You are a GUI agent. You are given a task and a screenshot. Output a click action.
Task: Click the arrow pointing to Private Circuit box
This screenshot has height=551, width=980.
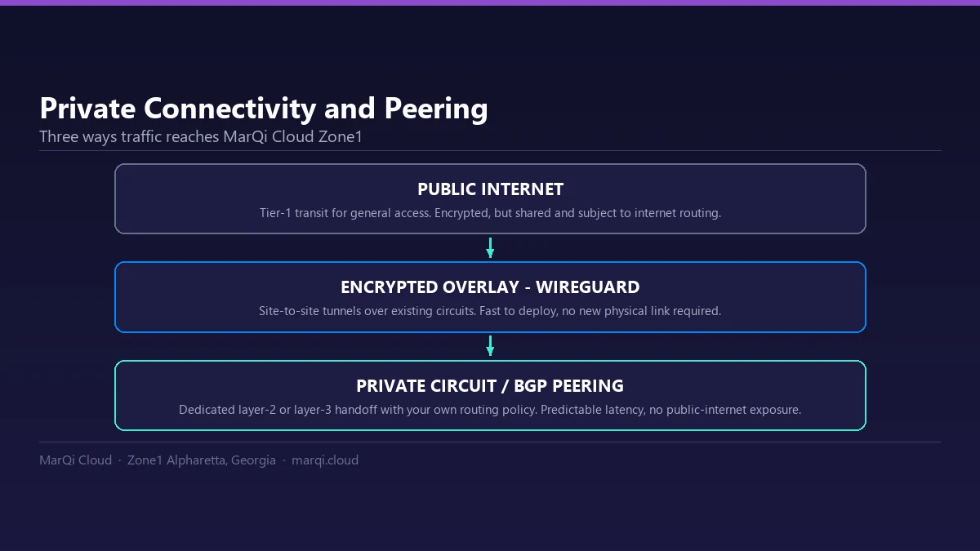pos(490,345)
